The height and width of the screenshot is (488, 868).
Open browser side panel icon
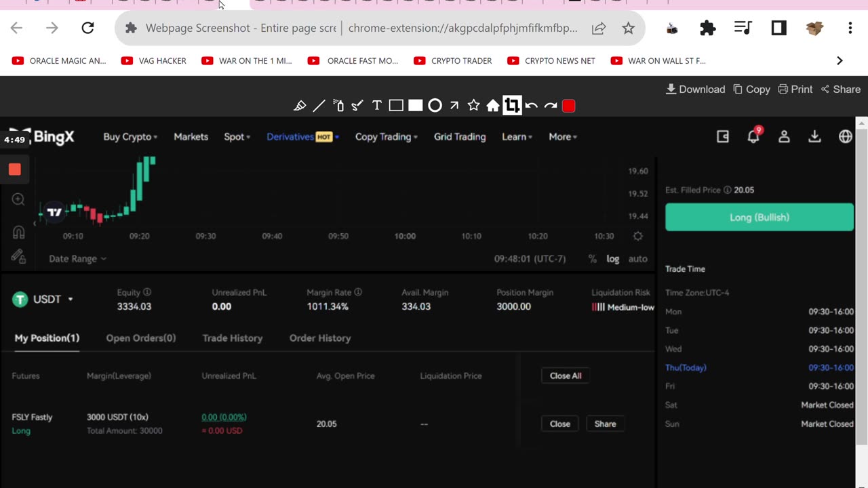pos(778,28)
